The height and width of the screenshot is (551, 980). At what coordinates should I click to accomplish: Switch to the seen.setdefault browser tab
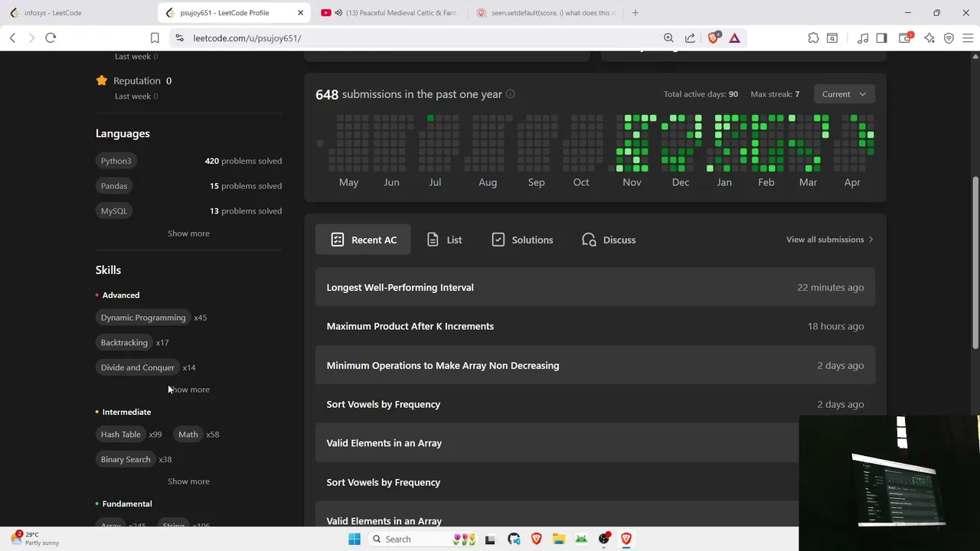point(545,13)
